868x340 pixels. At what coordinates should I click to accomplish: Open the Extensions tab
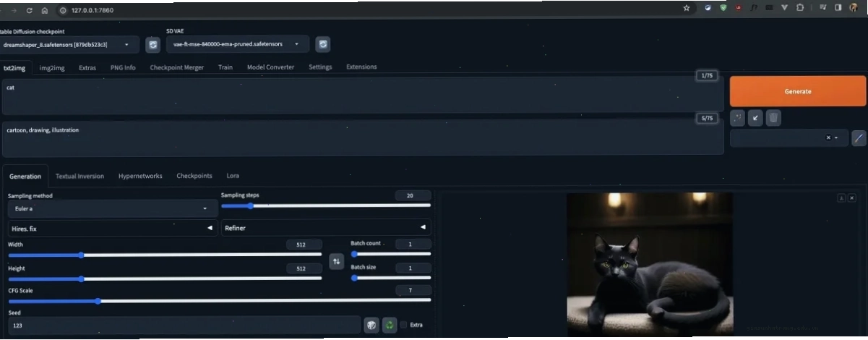361,67
